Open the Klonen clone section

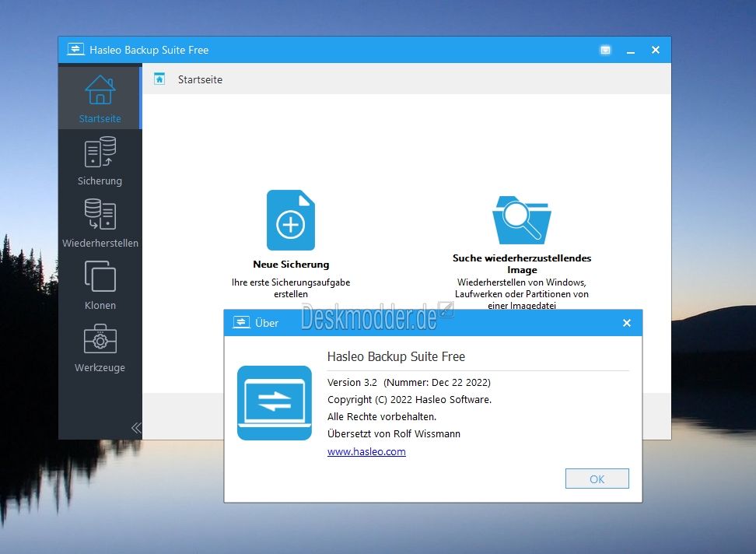point(100,286)
